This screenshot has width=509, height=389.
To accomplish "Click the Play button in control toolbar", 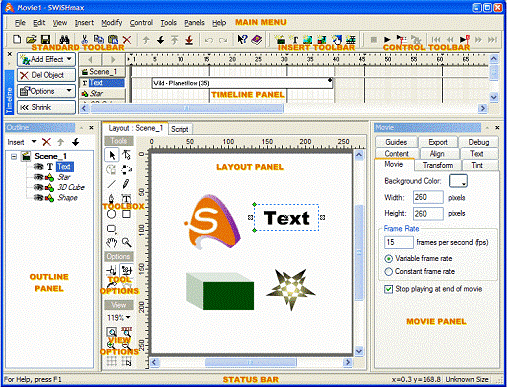I will pyautogui.click(x=387, y=40).
